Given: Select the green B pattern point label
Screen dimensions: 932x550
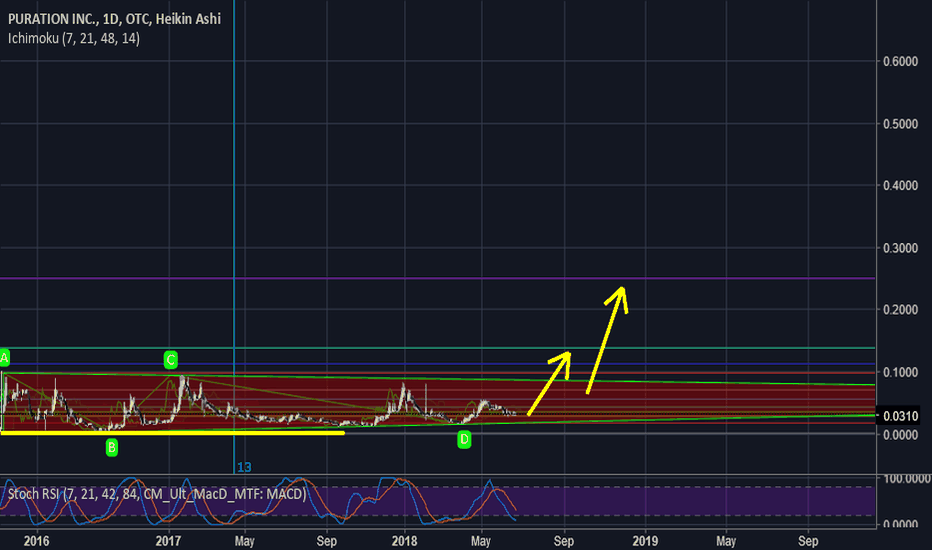Looking at the screenshot, I should [112, 447].
